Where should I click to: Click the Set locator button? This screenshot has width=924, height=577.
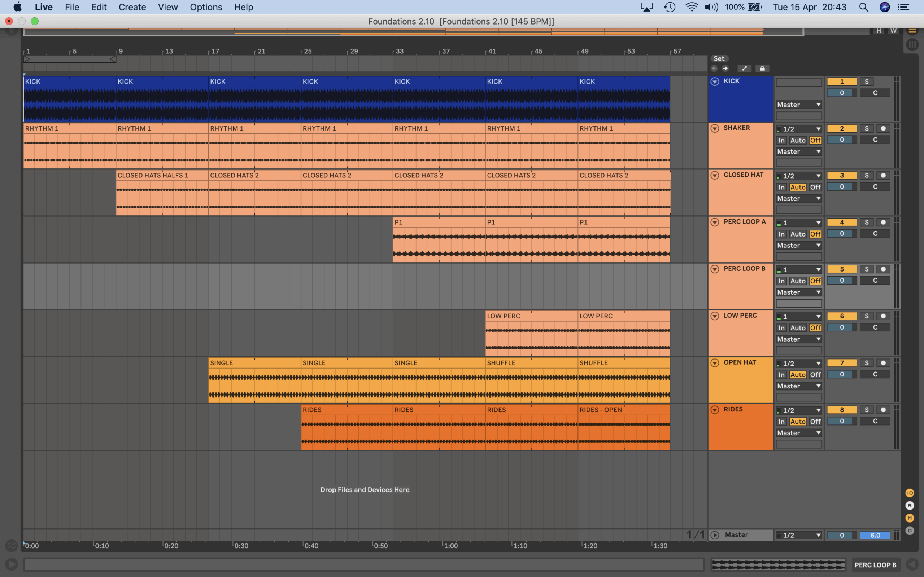[719, 59]
